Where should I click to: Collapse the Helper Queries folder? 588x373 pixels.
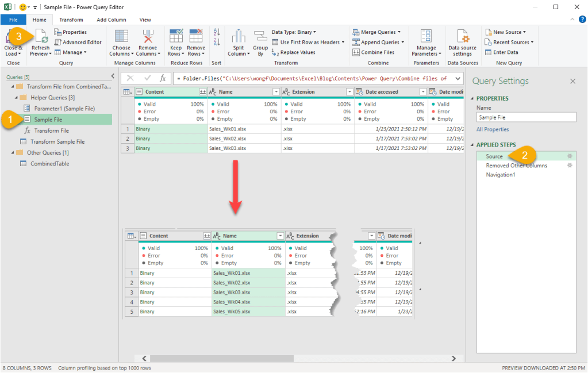point(17,98)
